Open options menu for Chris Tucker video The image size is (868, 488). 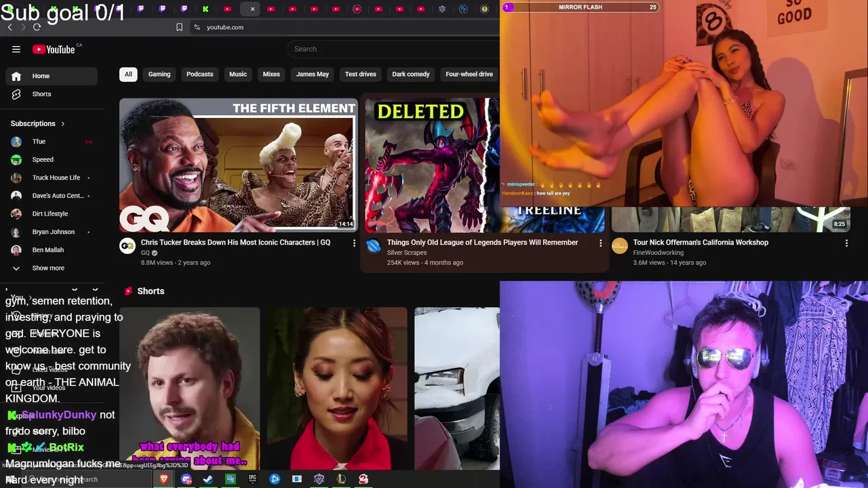pos(354,243)
